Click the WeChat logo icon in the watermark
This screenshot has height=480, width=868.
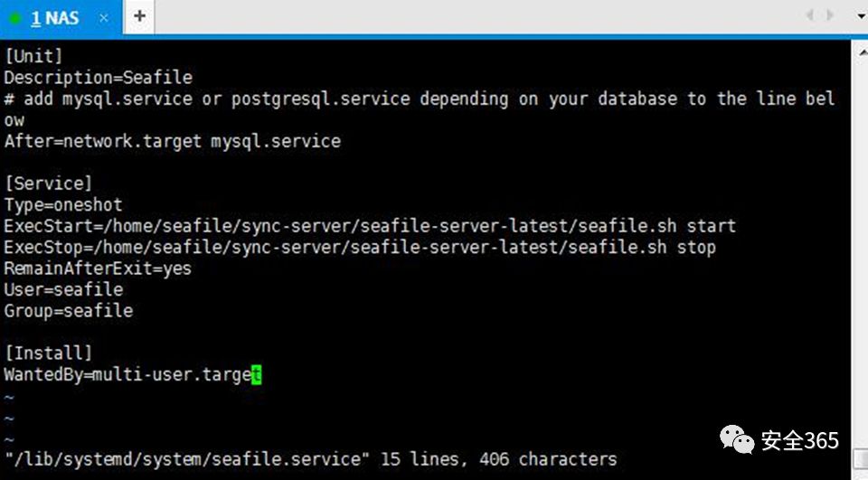(x=738, y=440)
